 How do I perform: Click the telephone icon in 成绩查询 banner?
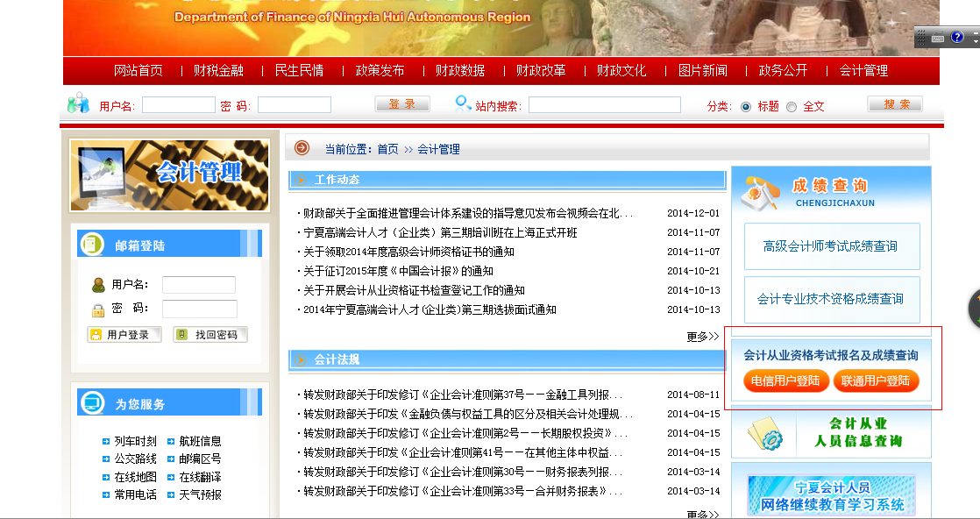coord(760,193)
